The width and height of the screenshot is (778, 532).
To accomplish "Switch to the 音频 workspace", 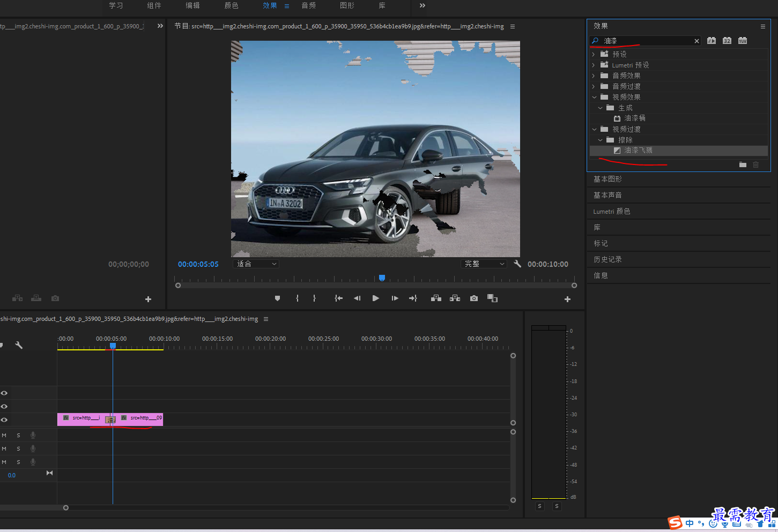I will pos(308,5).
